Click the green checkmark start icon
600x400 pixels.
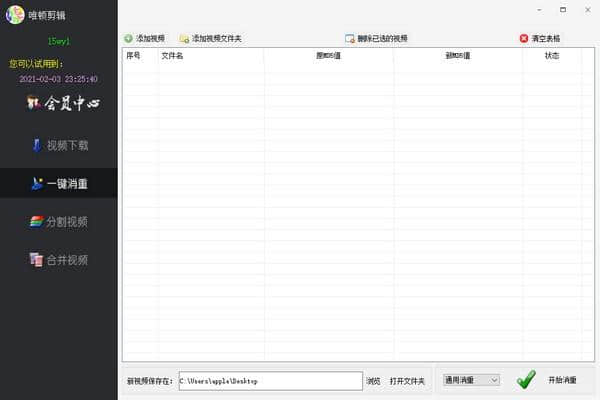click(x=526, y=380)
